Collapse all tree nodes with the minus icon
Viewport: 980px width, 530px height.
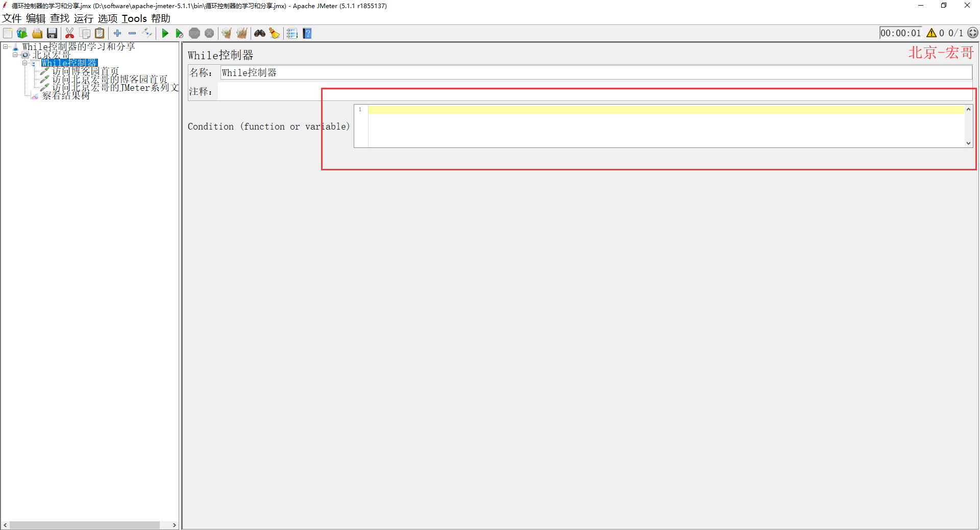[132, 33]
